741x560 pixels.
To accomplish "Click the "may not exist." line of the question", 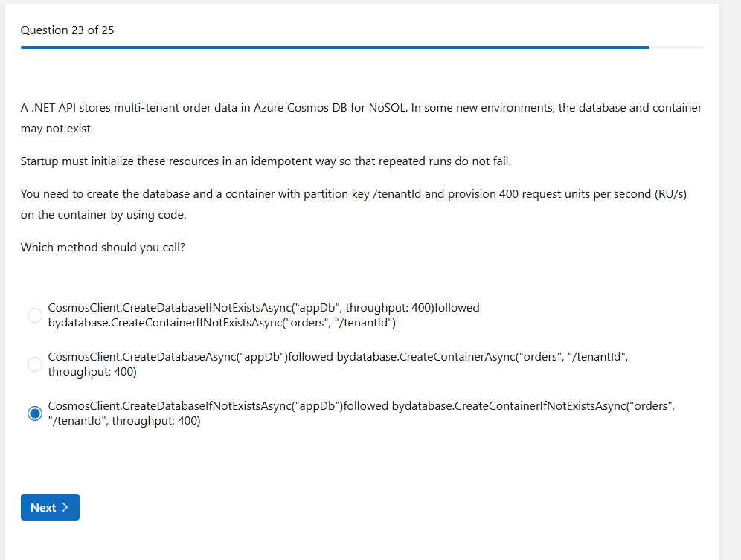I will (57, 129).
